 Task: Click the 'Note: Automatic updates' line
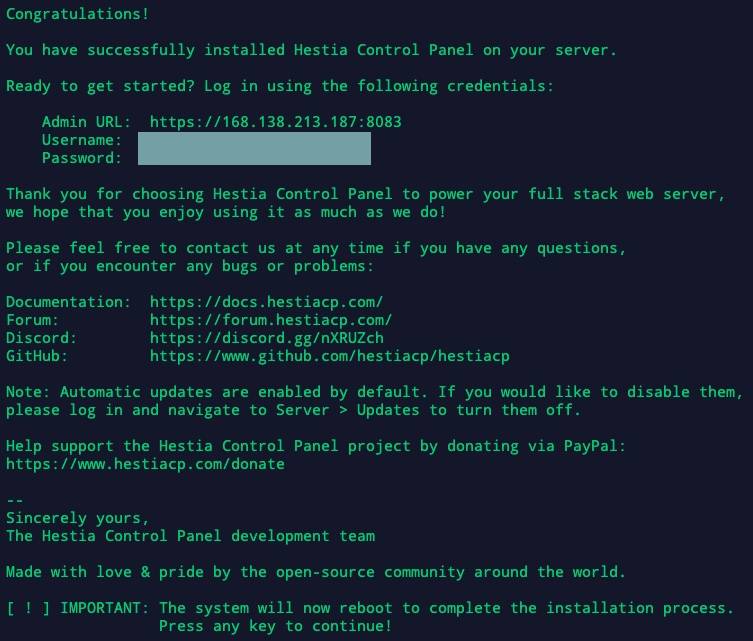(x=375, y=392)
